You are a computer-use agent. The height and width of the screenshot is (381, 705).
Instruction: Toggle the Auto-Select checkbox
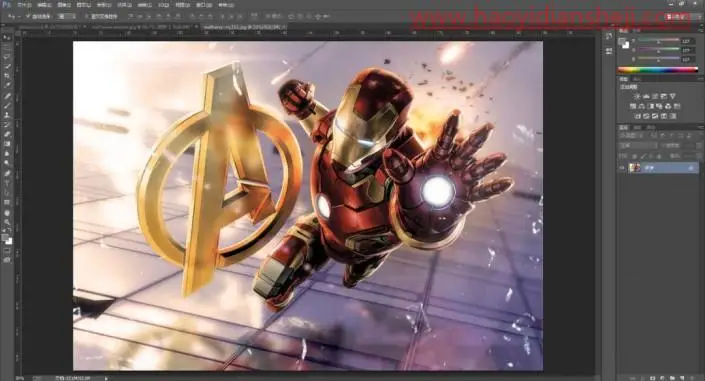28,16
